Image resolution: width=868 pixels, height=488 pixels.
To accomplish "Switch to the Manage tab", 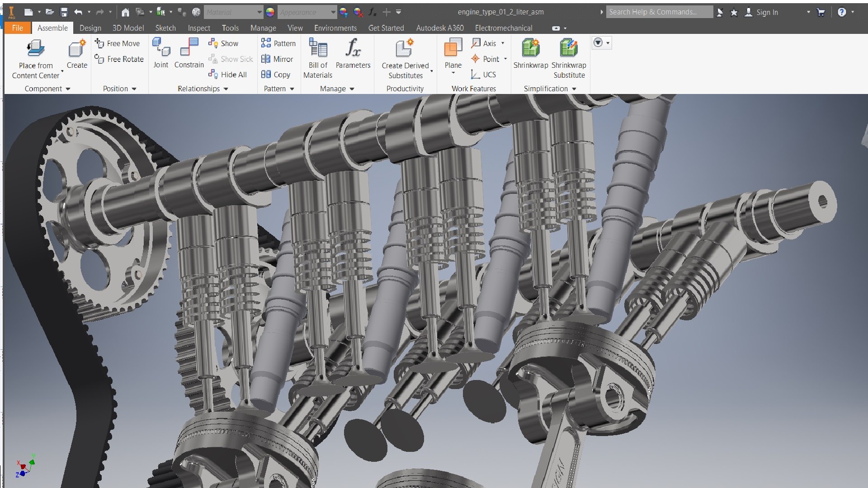I will [263, 28].
